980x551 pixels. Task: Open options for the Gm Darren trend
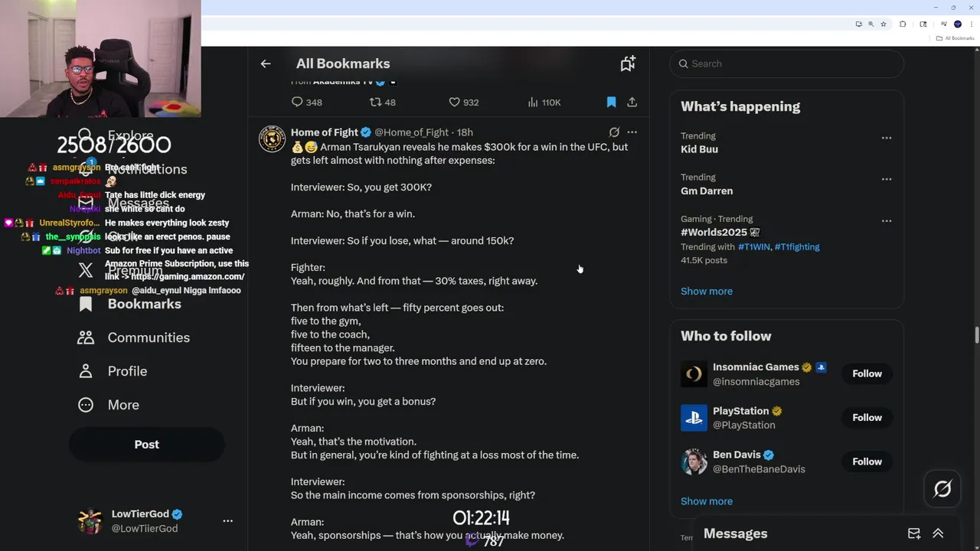click(x=886, y=179)
